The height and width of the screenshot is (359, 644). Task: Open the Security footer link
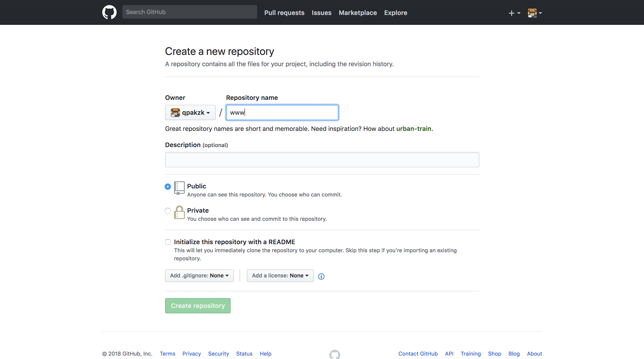click(x=219, y=354)
